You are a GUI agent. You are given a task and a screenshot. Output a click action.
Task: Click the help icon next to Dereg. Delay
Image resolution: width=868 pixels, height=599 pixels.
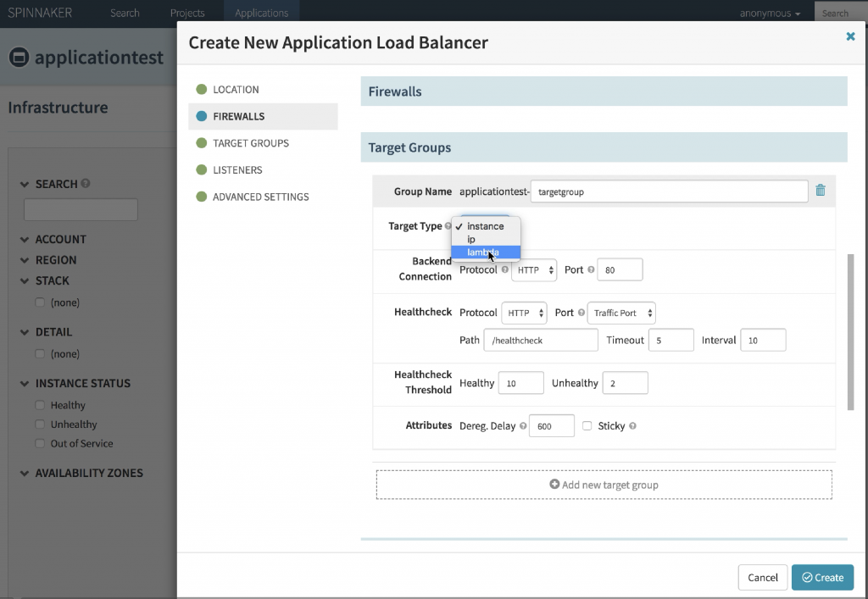coord(521,425)
